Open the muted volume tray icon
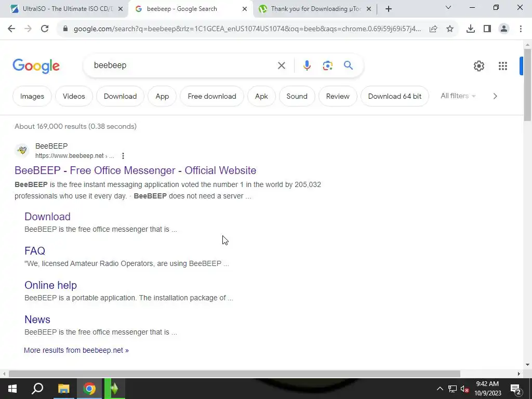Viewport: 532px width, 399px height. pyautogui.click(x=464, y=389)
